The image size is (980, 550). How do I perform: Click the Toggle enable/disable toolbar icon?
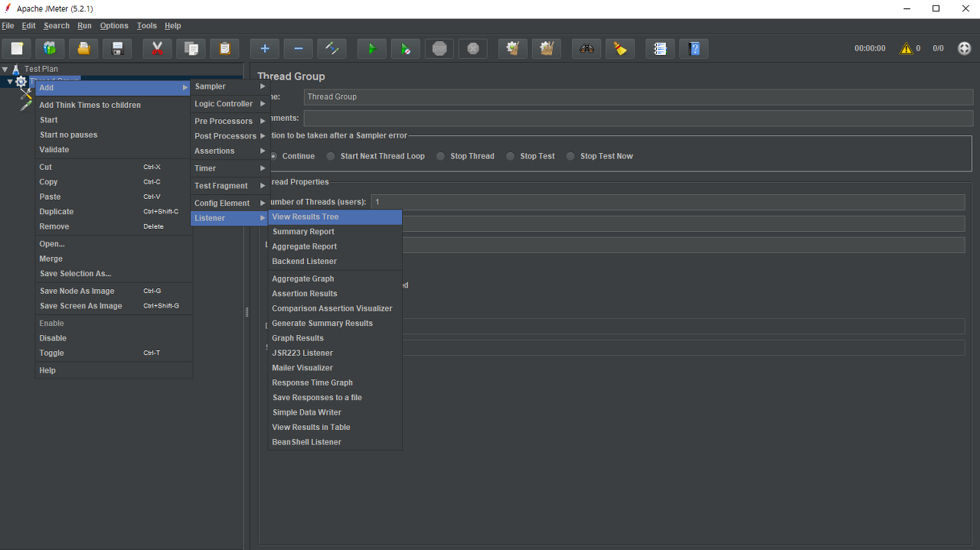(332, 49)
